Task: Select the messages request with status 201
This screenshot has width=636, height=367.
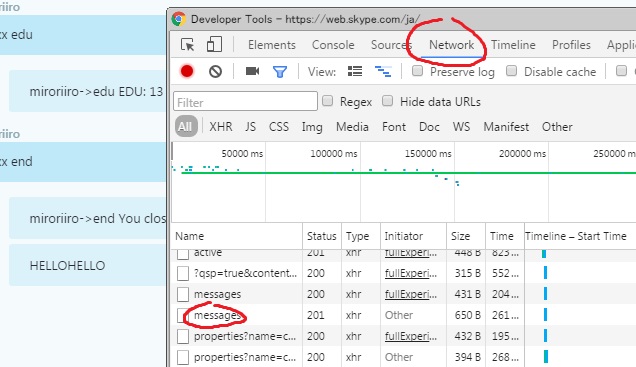Action: coord(217,315)
